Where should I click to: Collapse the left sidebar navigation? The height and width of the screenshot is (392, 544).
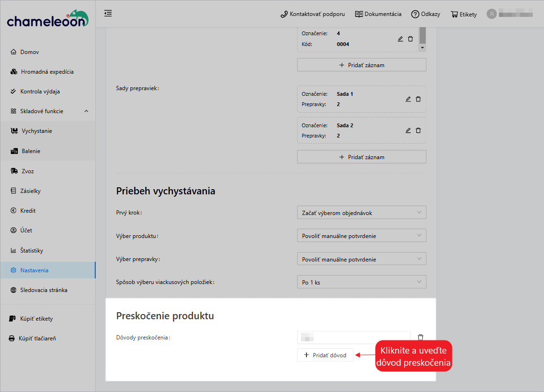[x=107, y=14]
